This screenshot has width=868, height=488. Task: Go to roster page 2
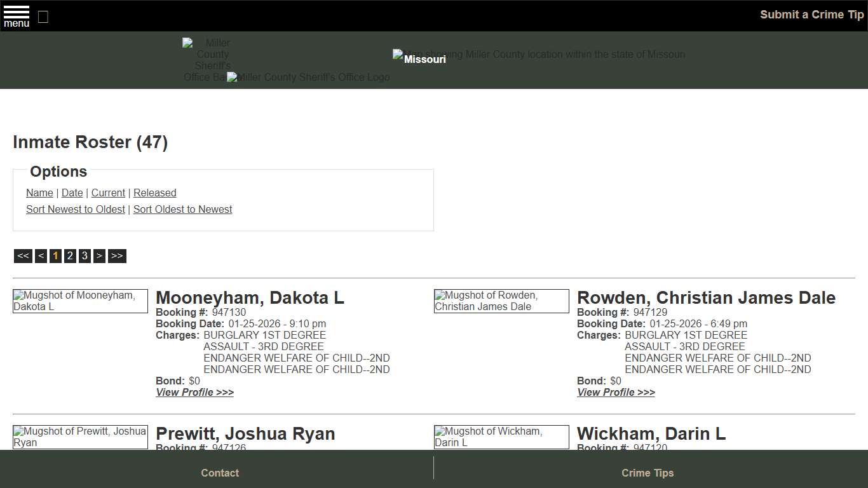(70, 255)
